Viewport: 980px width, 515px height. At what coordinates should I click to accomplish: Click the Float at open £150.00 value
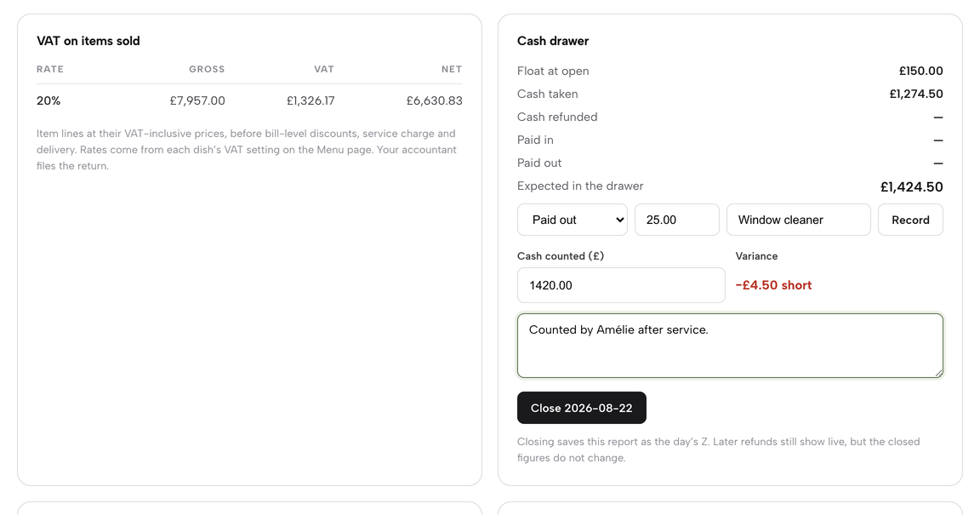[x=920, y=71]
